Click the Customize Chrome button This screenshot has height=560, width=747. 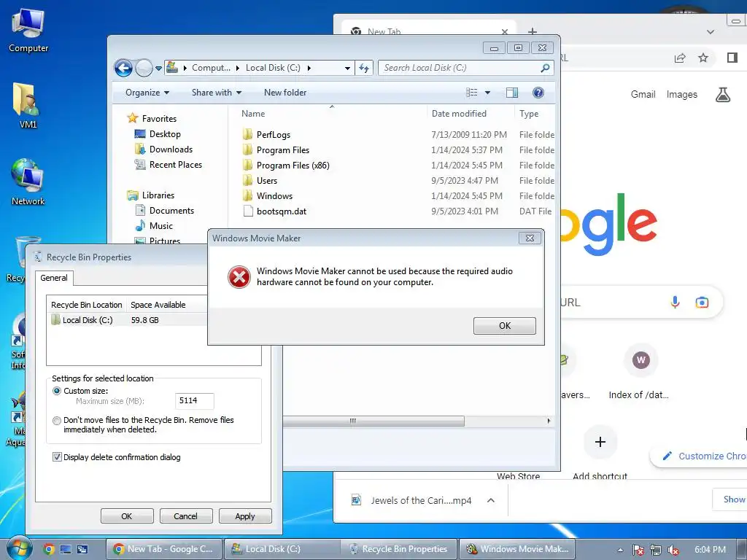point(699,456)
